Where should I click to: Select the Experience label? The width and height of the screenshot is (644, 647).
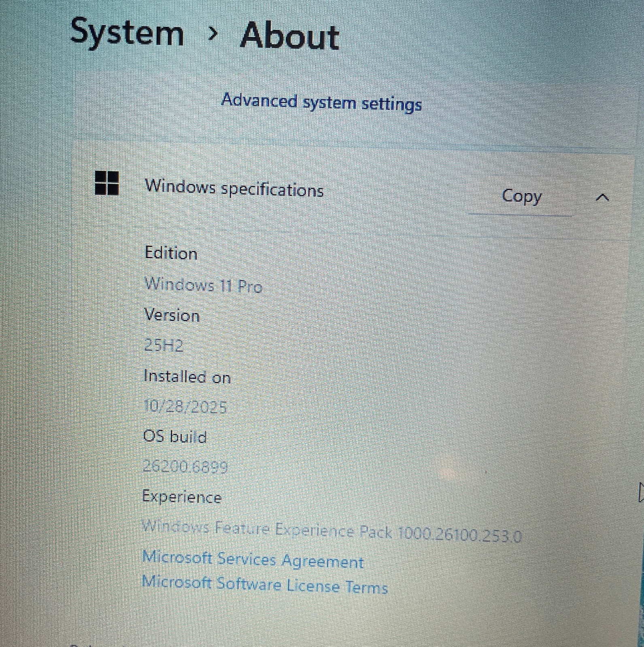[x=182, y=497]
